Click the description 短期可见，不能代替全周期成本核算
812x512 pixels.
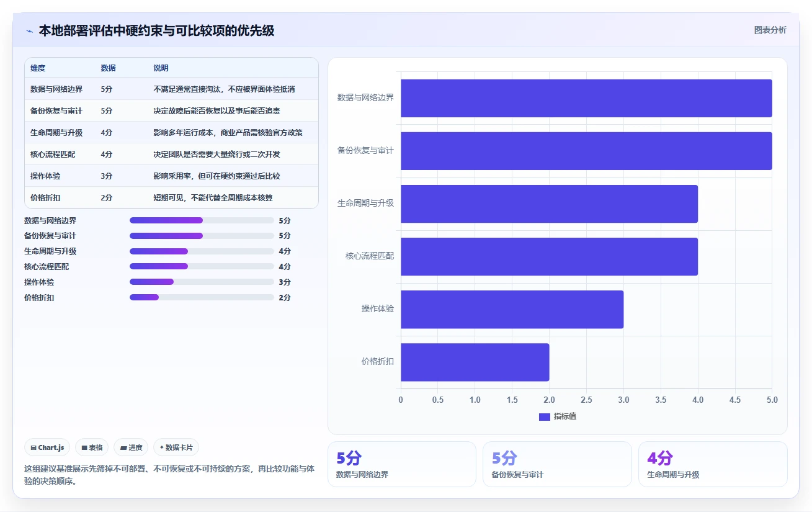213,198
